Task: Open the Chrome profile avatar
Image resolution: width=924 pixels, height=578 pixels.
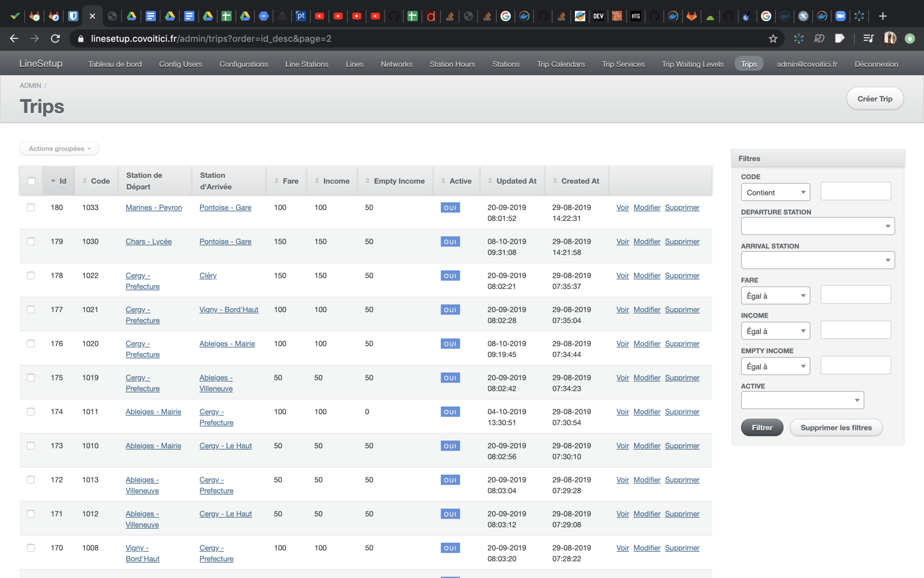Action: [890, 39]
